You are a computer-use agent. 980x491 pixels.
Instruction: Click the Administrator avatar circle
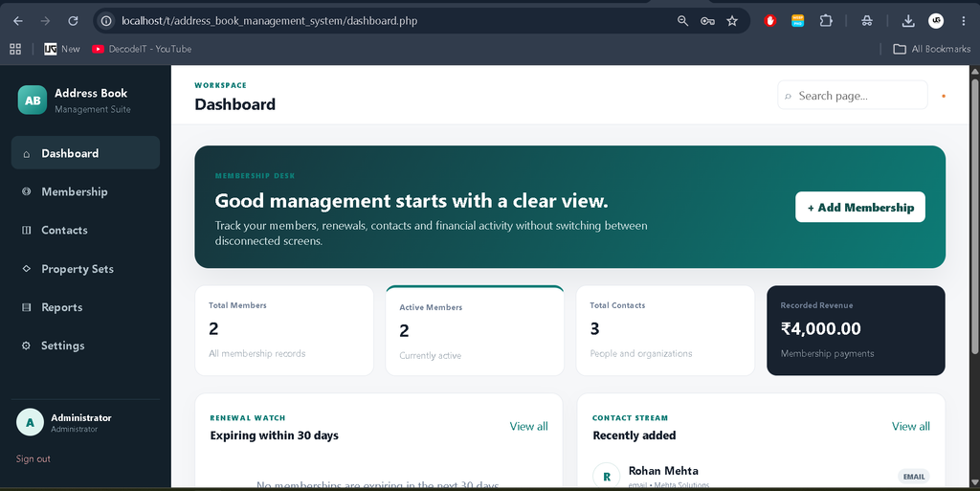[30, 422]
